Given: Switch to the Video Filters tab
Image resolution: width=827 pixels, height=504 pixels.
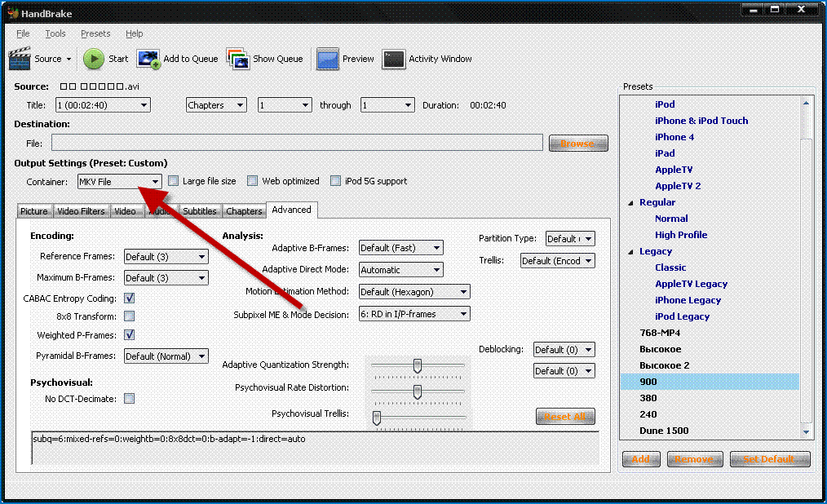Looking at the screenshot, I should pos(81,211).
